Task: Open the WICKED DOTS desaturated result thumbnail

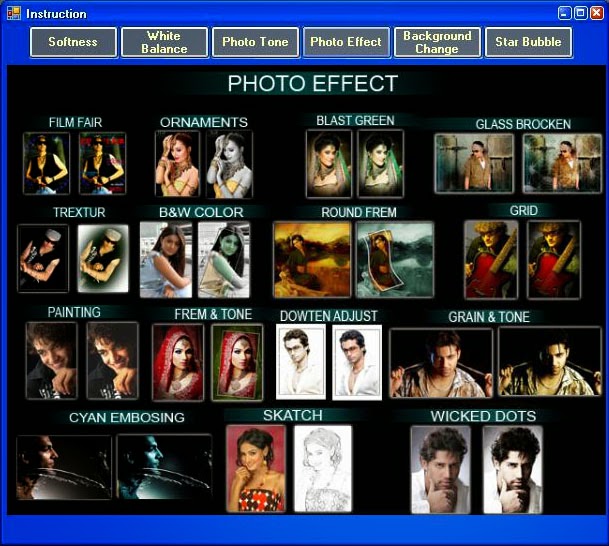Action: point(513,470)
